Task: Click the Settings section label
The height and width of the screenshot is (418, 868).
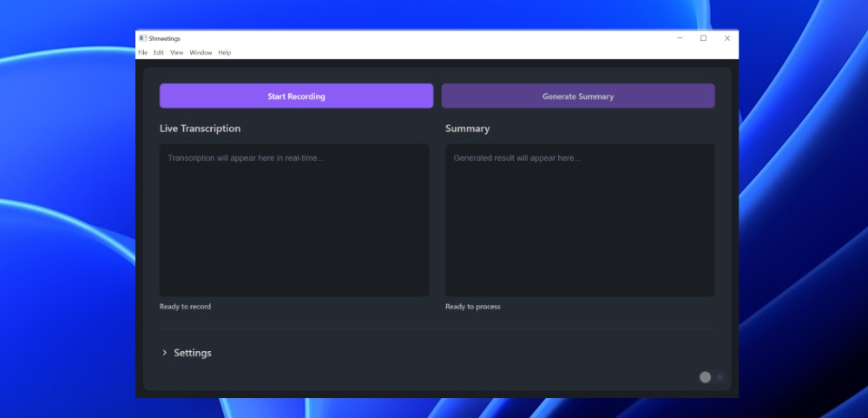Action: tap(193, 353)
